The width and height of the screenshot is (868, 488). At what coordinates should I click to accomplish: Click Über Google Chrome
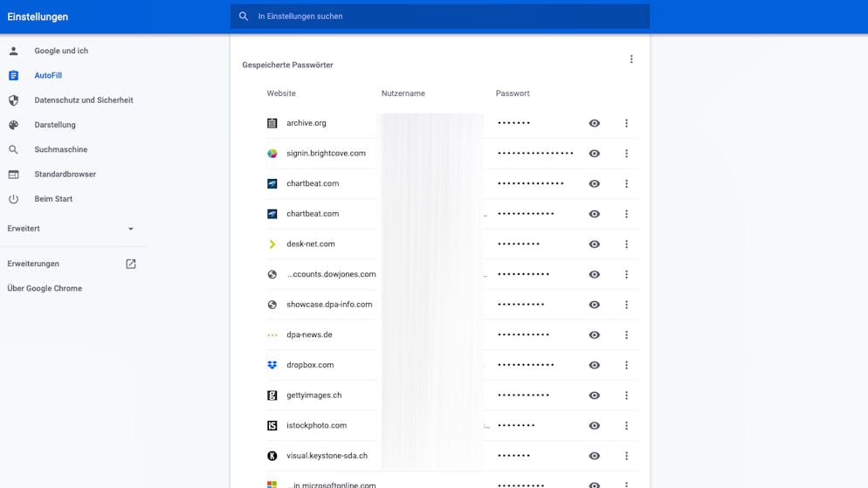click(45, 288)
